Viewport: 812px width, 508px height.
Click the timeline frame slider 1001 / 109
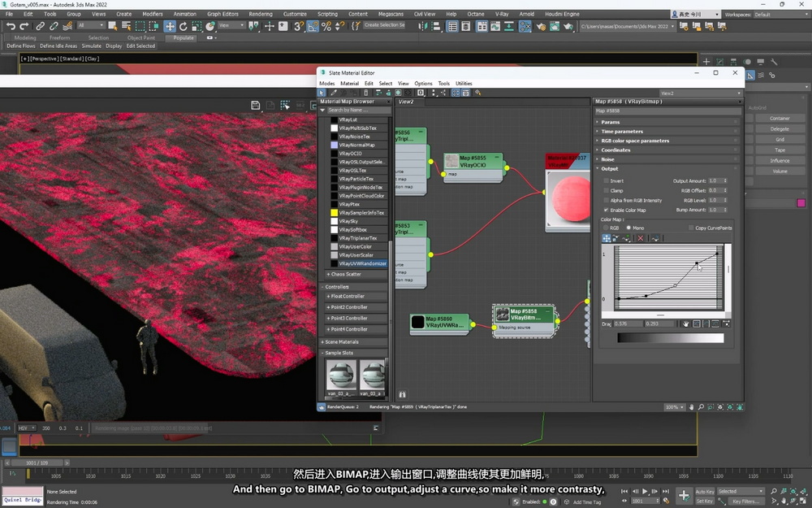coord(37,463)
